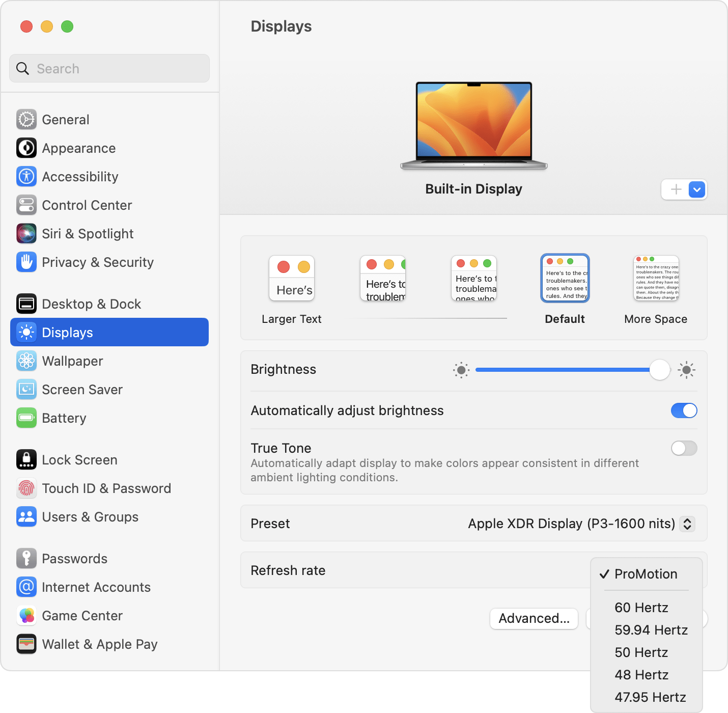Expand the add display chevron dropdown
This screenshot has height=713, width=728.
point(697,189)
